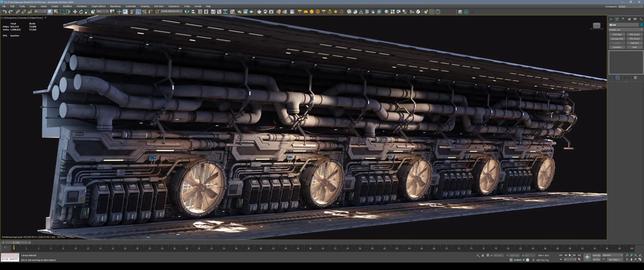The image size is (644, 270).
Task: Click the Maximize Viewport Toggle icon
Action: (640, 260)
